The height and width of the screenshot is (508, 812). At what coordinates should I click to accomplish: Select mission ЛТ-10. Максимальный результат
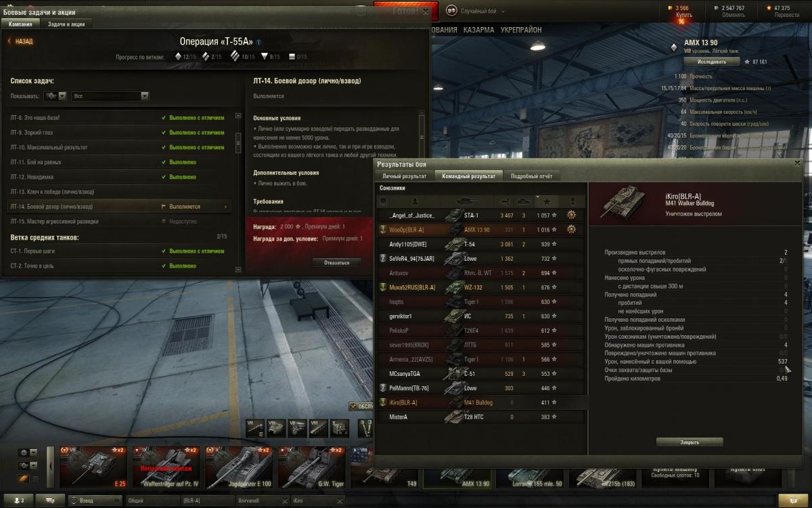[119, 147]
